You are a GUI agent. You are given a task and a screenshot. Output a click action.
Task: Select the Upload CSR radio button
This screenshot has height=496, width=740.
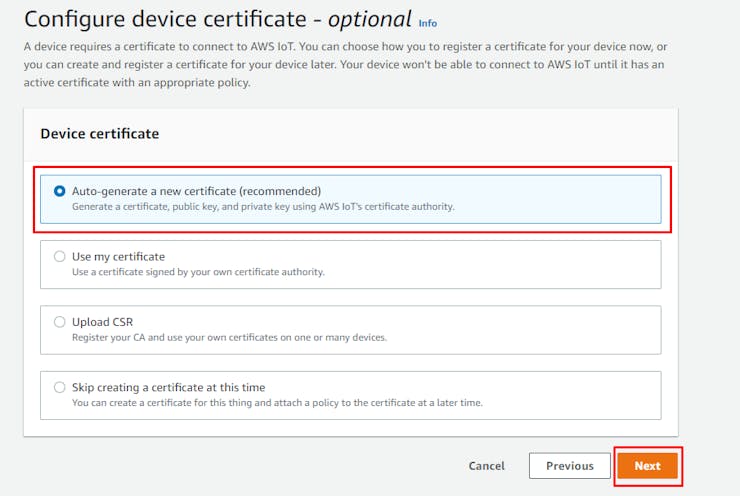pyautogui.click(x=59, y=322)
